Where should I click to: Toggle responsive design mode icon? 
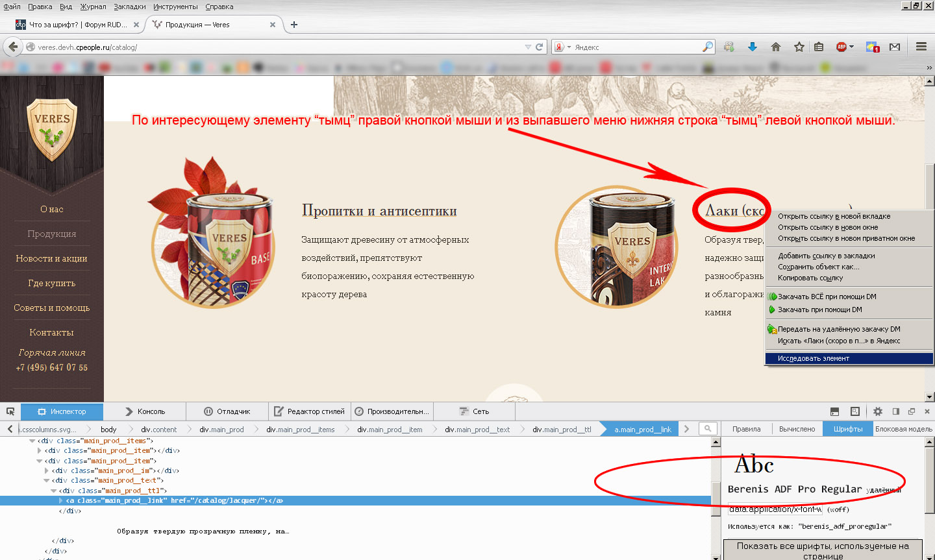(x=855, y=411)
